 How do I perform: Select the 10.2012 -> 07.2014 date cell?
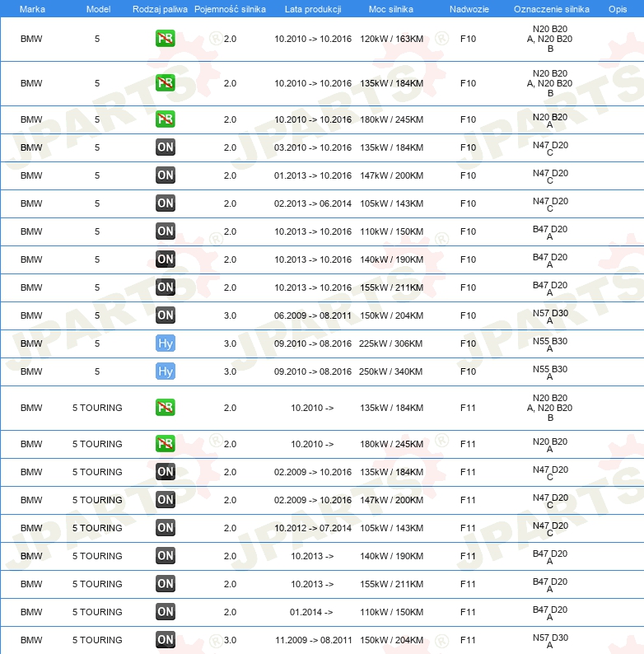(313, 528)
